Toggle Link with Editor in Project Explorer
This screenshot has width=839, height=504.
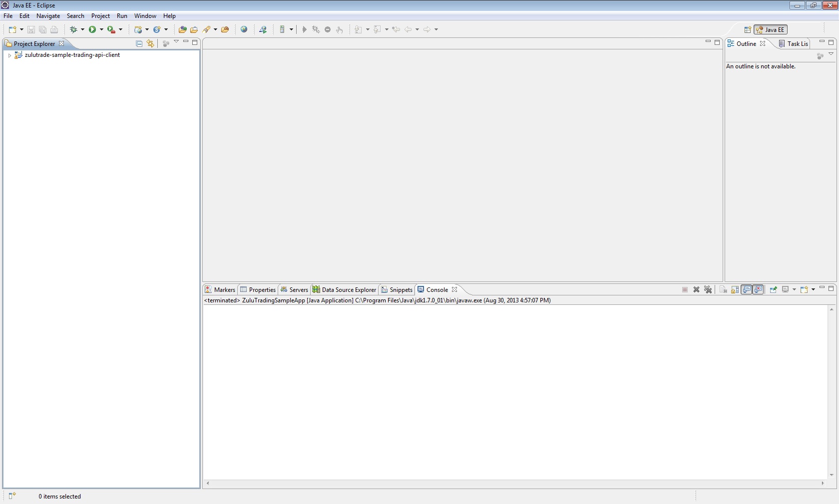[150, 44]
